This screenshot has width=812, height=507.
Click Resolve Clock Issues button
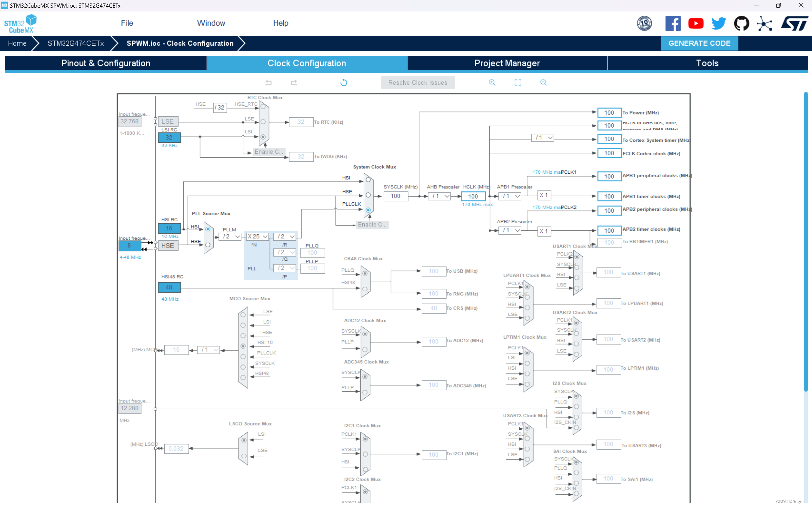pyautogui.click(x=417, y=82)
